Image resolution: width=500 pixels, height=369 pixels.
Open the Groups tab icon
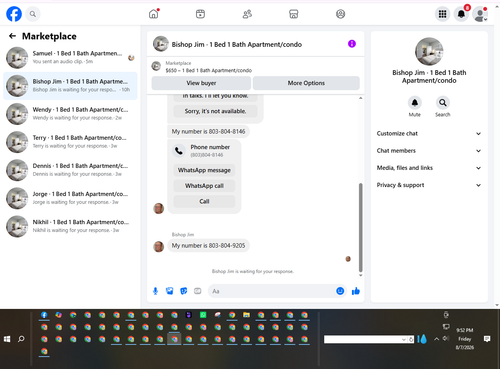click(x=340, y=14)
